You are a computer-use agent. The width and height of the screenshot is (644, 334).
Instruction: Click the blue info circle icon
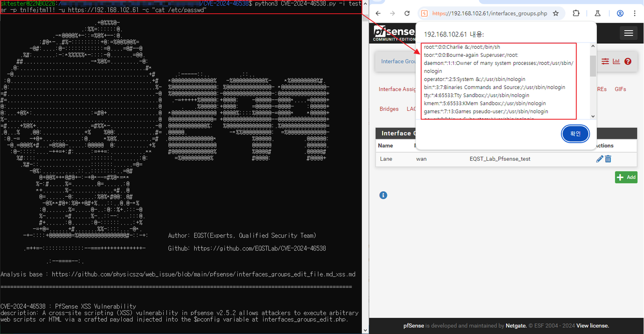383,195
